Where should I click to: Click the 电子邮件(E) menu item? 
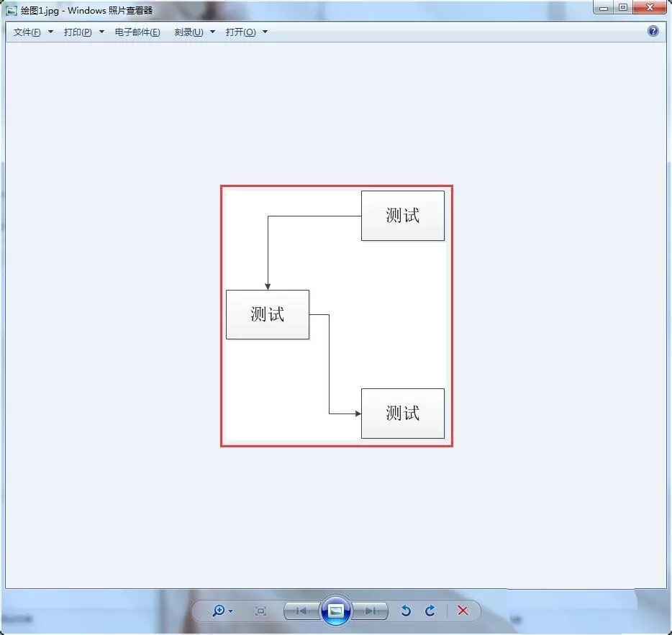(x=137, y=32)
